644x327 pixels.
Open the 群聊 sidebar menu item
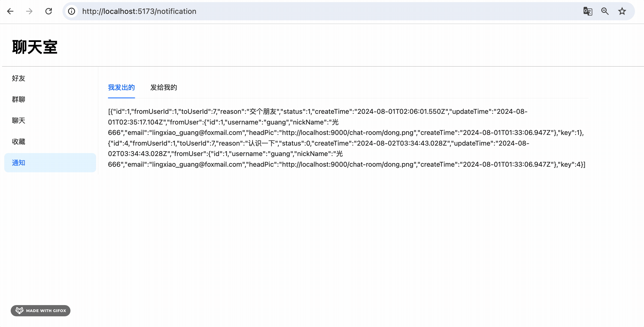(19, 99)
